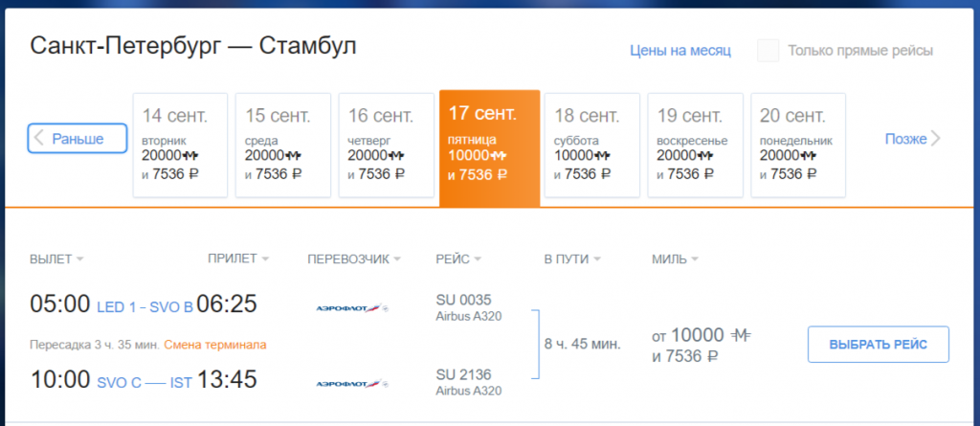Viewport: 980px width, 426px height.
Task: Click LED 1 – SVO B route link
Action: click(145, 307)
